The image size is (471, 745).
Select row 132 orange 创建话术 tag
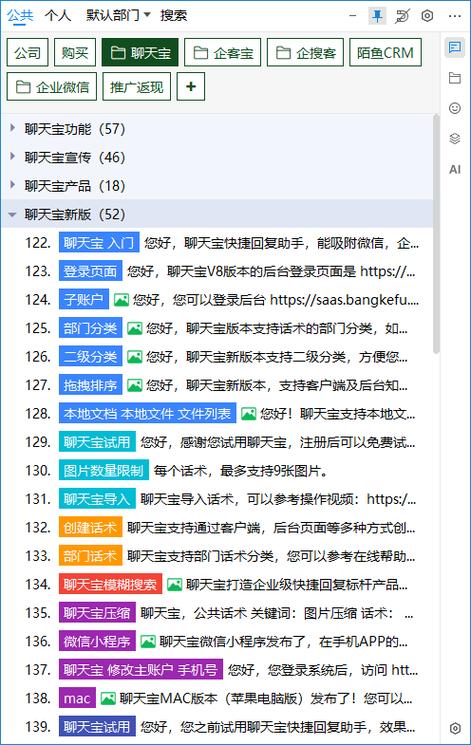click(90, 528)
